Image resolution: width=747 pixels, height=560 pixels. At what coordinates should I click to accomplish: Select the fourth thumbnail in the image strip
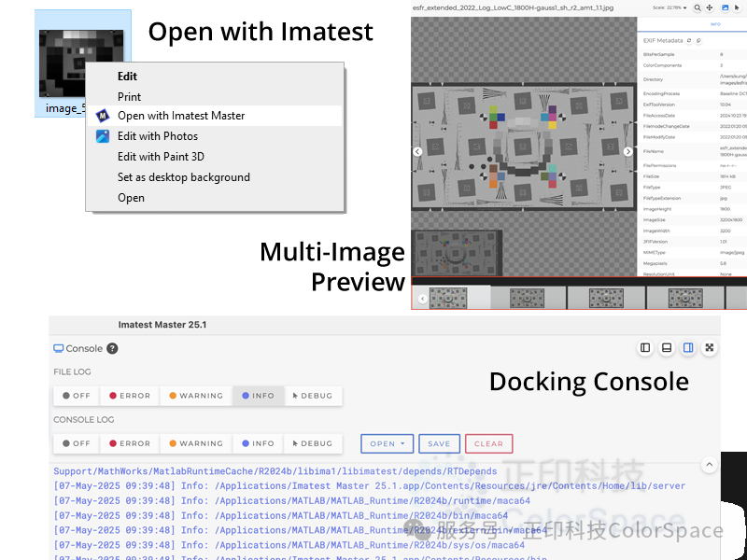685,299
